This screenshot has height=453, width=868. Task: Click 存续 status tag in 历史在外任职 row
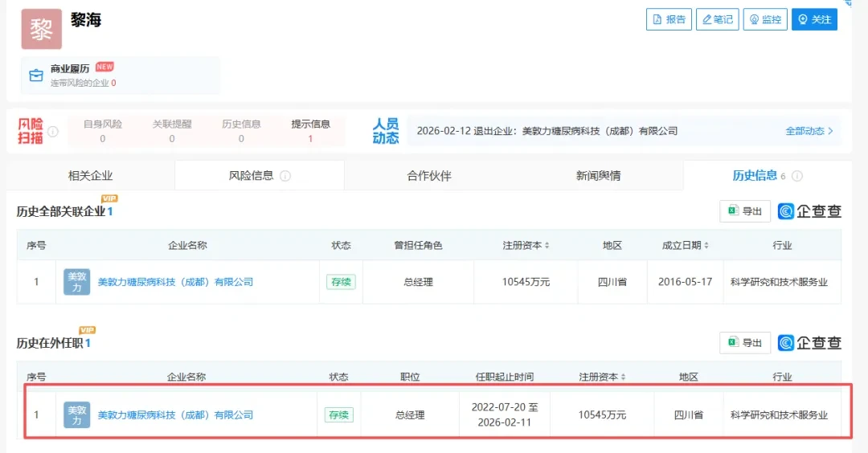(x=339, y=414)
